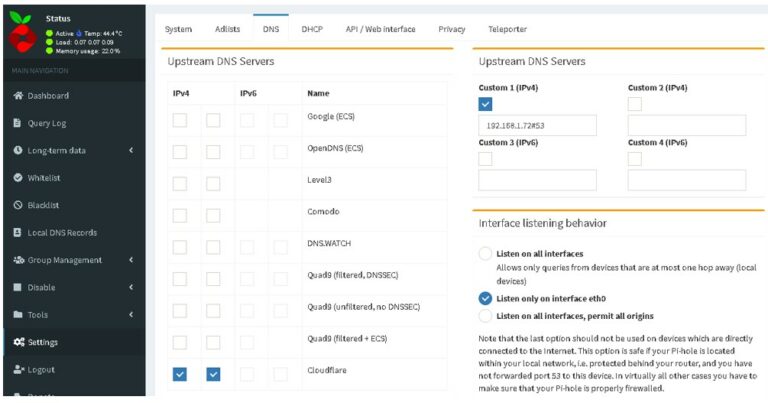Click the Local DNS Records icon
Image resolution: width=768 pixels, height=403 pixels.
(x=17, y=233)
